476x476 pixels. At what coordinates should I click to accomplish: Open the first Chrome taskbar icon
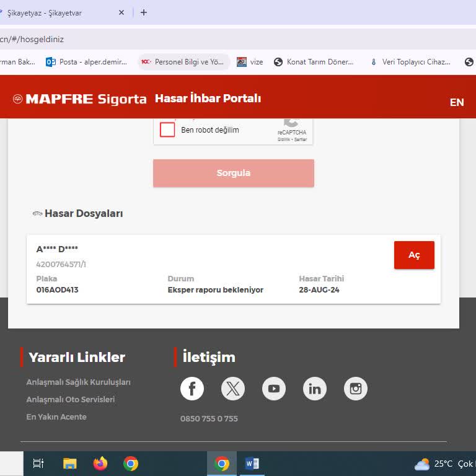(131, 464)
